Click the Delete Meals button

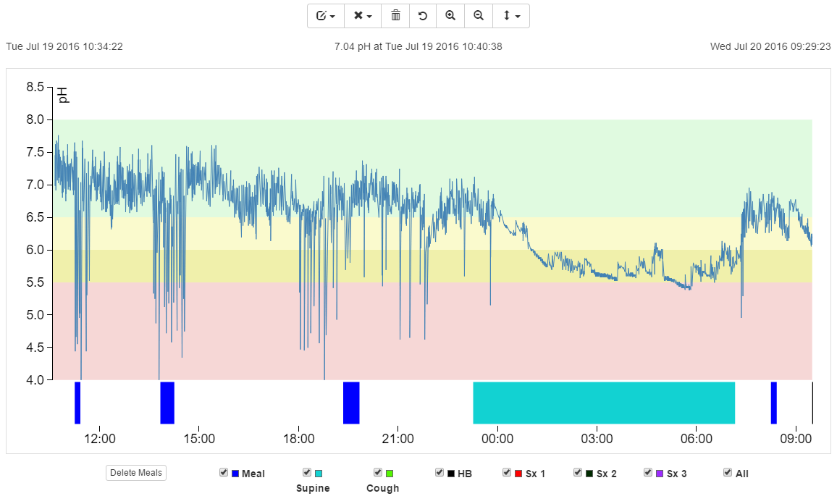coord(136,473)
